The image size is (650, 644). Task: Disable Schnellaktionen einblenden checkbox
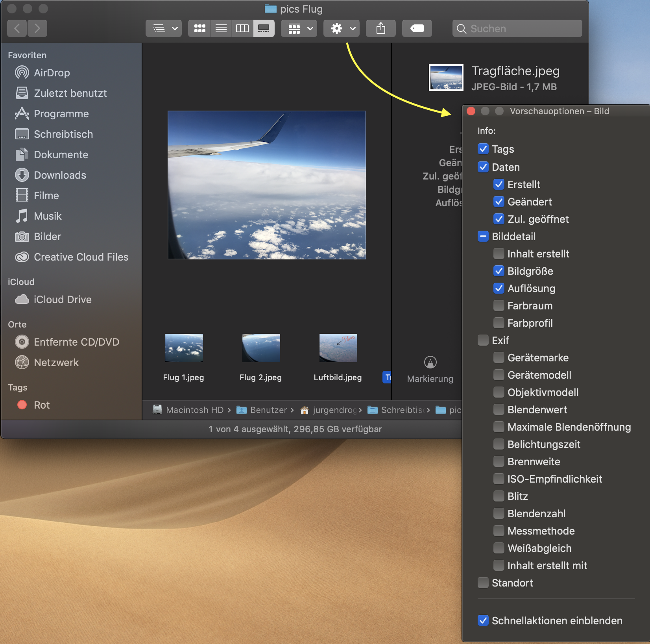483,620
